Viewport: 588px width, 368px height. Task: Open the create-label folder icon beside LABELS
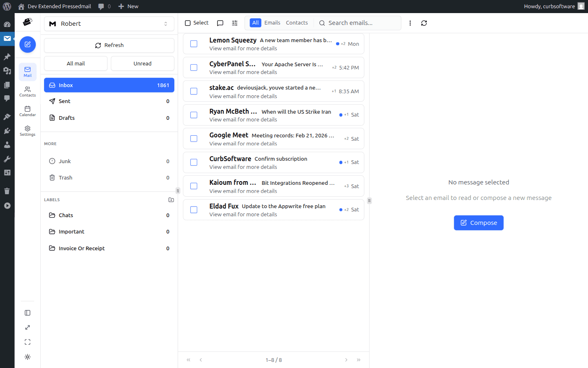[171, 200]
